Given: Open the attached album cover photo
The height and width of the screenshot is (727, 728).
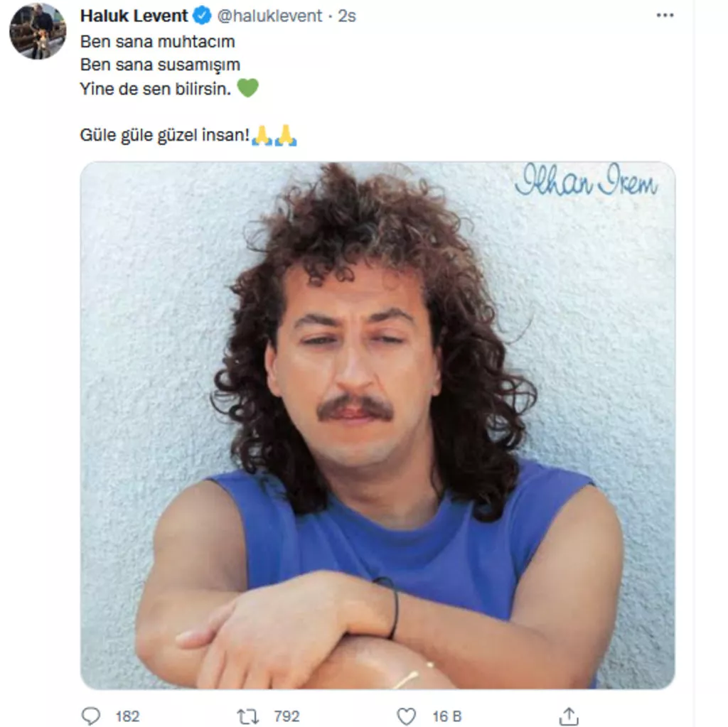Looking at the screenshot, I should (x=377, y=425).
